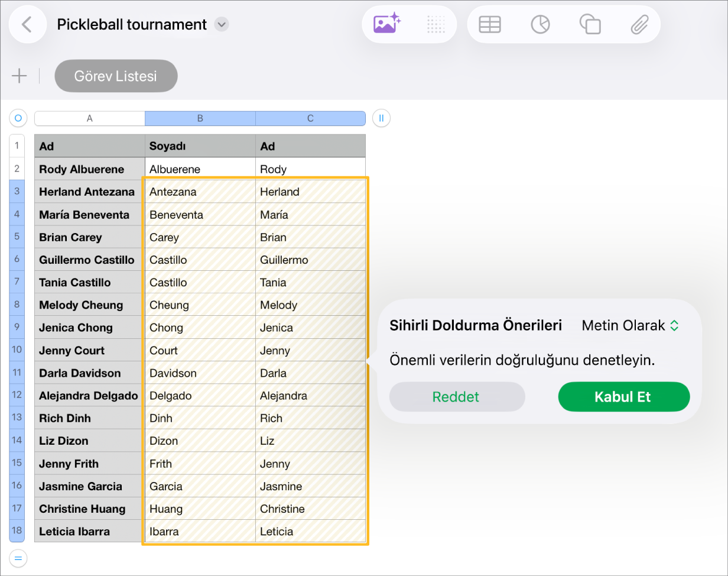Click the dotted grid icon in toolbar
This screenshot has width=728, height=576.
coord(435,24)
